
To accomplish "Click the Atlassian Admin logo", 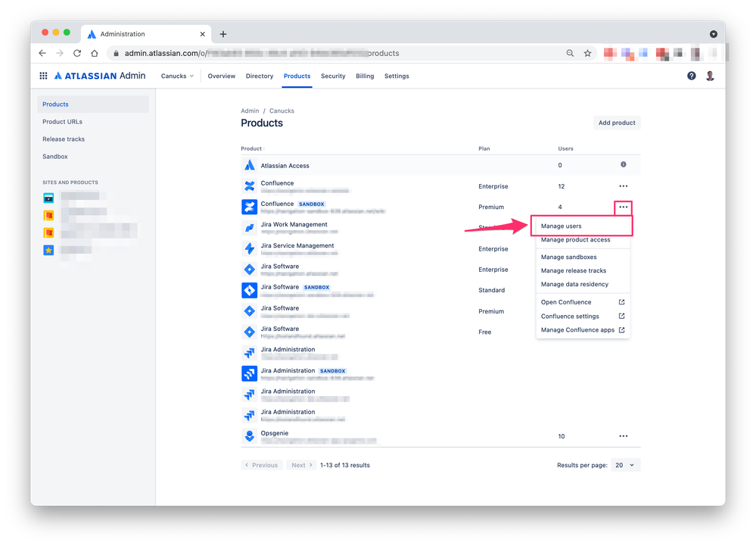I will (x=99, y=76).
